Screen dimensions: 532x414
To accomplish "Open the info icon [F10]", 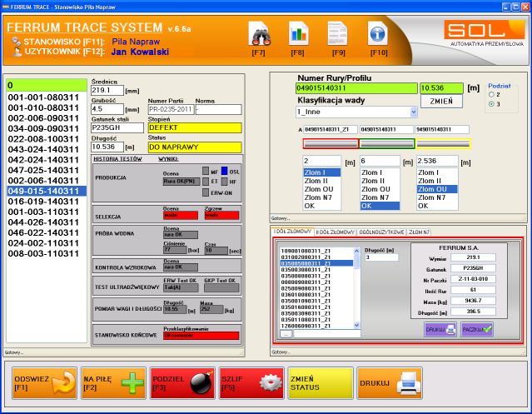I will 377,33.
